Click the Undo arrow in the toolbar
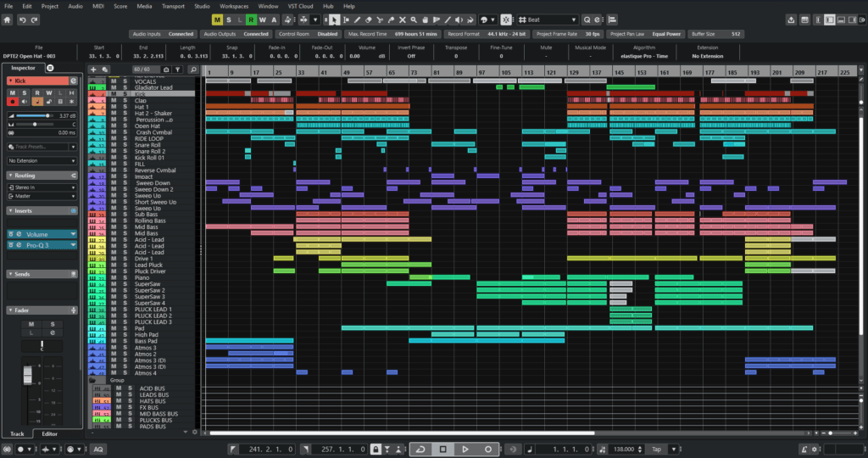Screen dimensions: 868x458 (23, 20)
